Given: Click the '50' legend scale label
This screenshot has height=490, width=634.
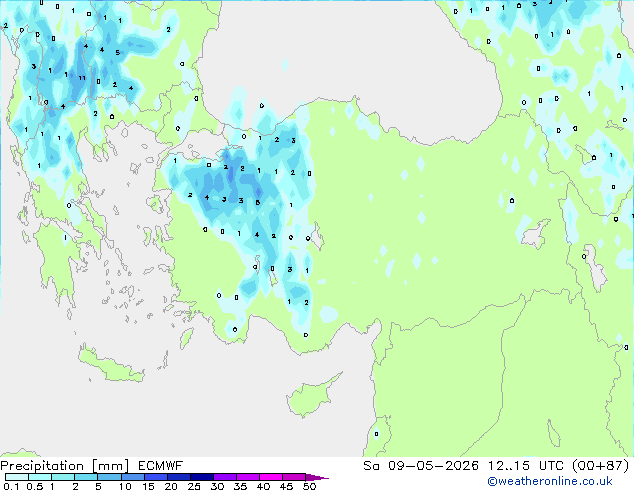Looking at the screenshot, I should 309,486.
